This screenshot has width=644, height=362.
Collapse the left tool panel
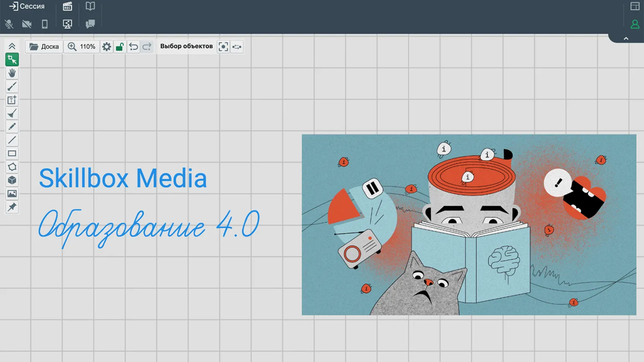point(12,46)
